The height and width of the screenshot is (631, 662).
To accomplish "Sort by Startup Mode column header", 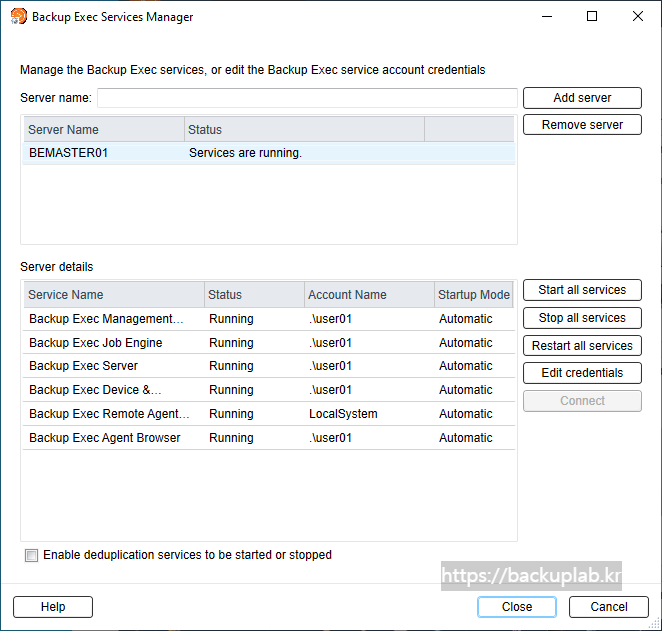I will coord(474,295).
